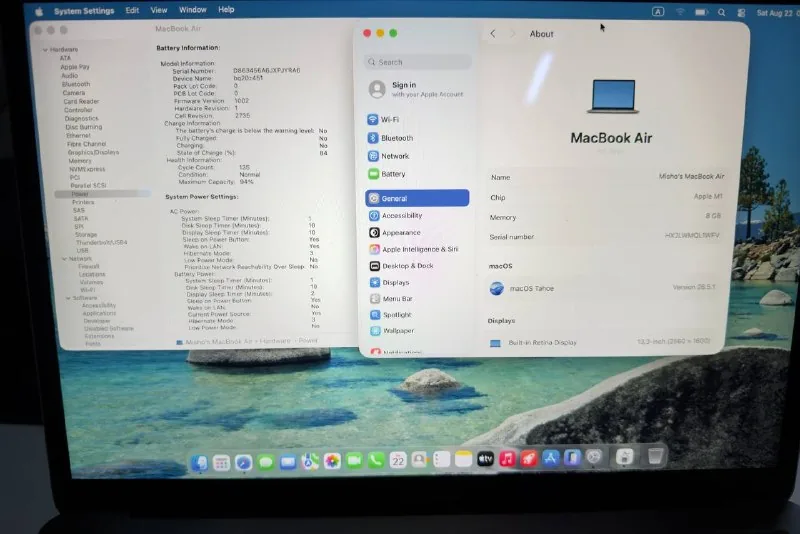800x534 pixels.
Task: Open Reminders from the Dock
Action: click(x=441, y=460)
